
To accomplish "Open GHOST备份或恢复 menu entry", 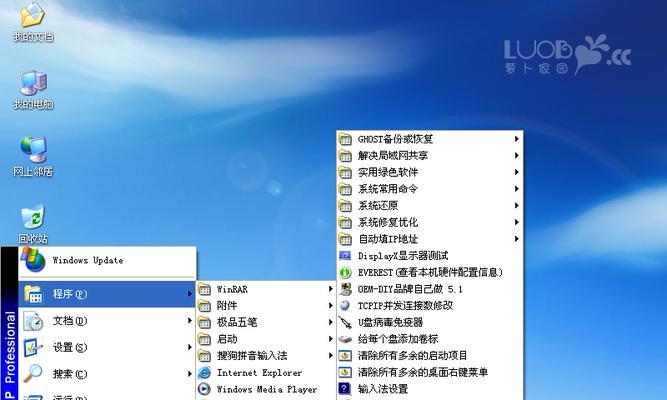I will coord(430,139).
